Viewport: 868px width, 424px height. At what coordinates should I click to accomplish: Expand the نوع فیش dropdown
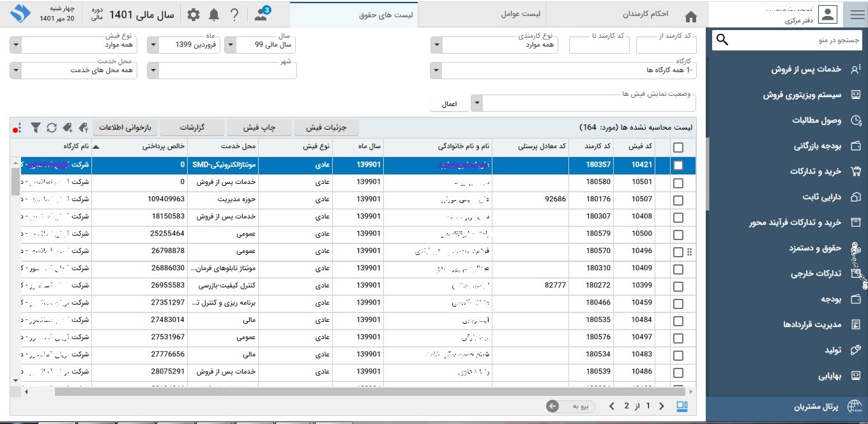[15, 45]
